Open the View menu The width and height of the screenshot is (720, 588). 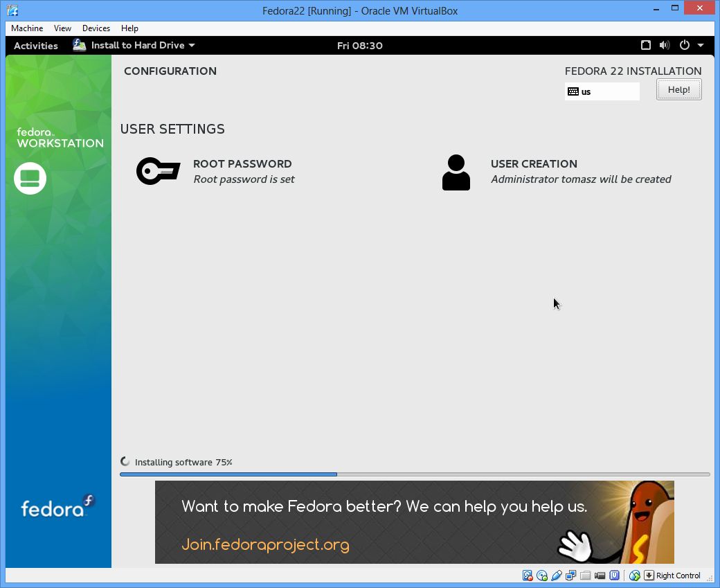coord(62,28)
